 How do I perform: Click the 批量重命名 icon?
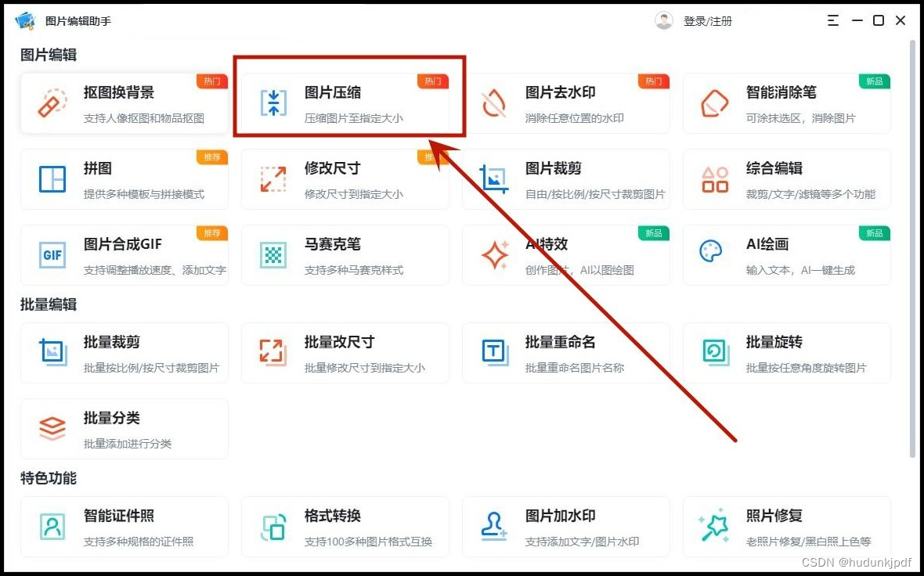pos(494,353)
